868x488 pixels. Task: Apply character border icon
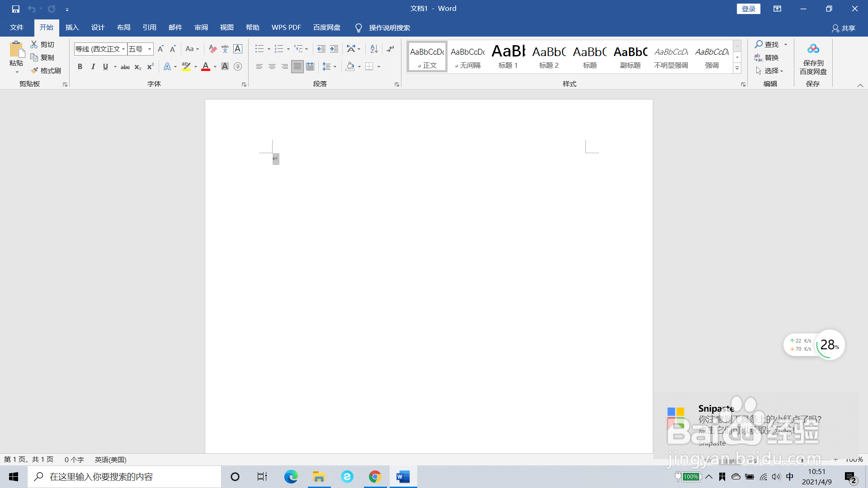point(238,49)
